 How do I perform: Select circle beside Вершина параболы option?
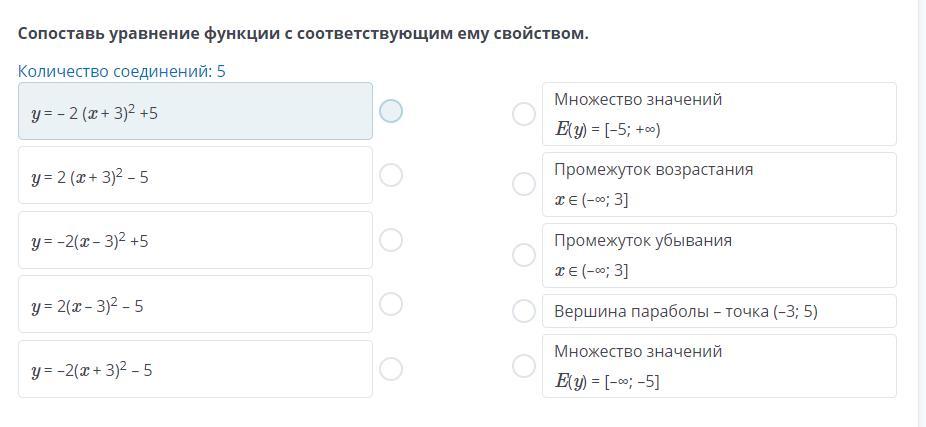pos(523,311)
